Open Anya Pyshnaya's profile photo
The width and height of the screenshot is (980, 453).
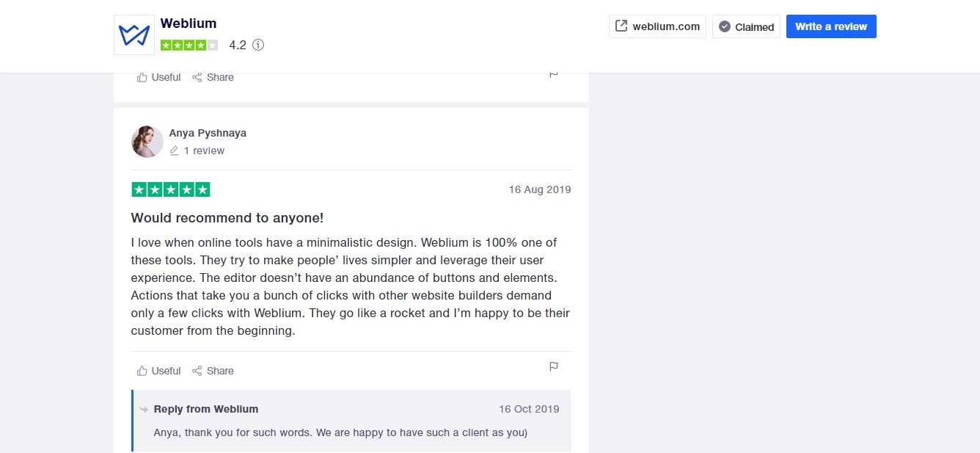(147, 142)
